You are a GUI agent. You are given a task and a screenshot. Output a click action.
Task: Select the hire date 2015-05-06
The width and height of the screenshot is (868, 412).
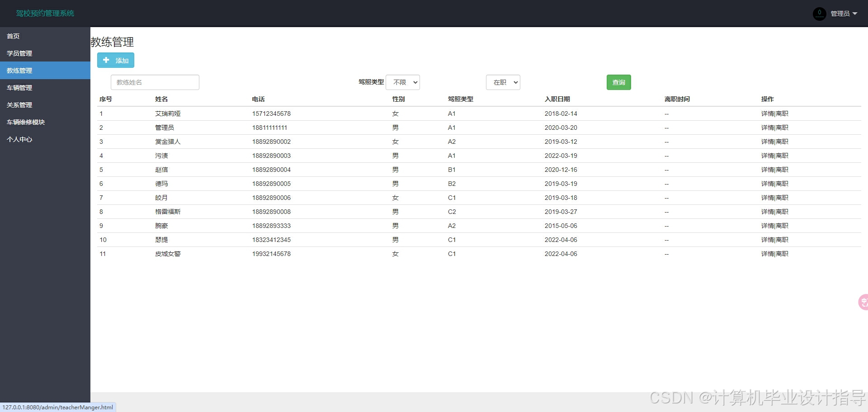click(561, 226)
